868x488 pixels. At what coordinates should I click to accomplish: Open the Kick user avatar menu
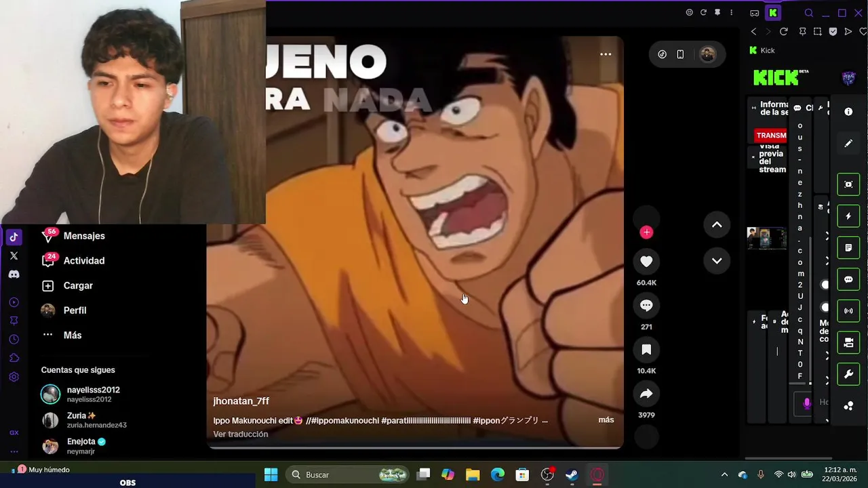tap(849, 79)
